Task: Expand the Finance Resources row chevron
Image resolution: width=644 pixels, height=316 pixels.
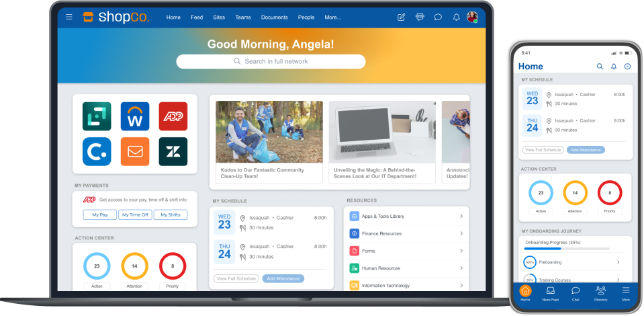Action: click(461, 233)
